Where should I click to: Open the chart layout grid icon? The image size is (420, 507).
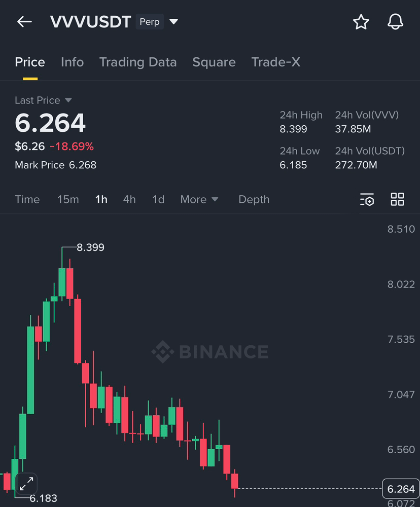pyautogui.click(x=397, y=199)
